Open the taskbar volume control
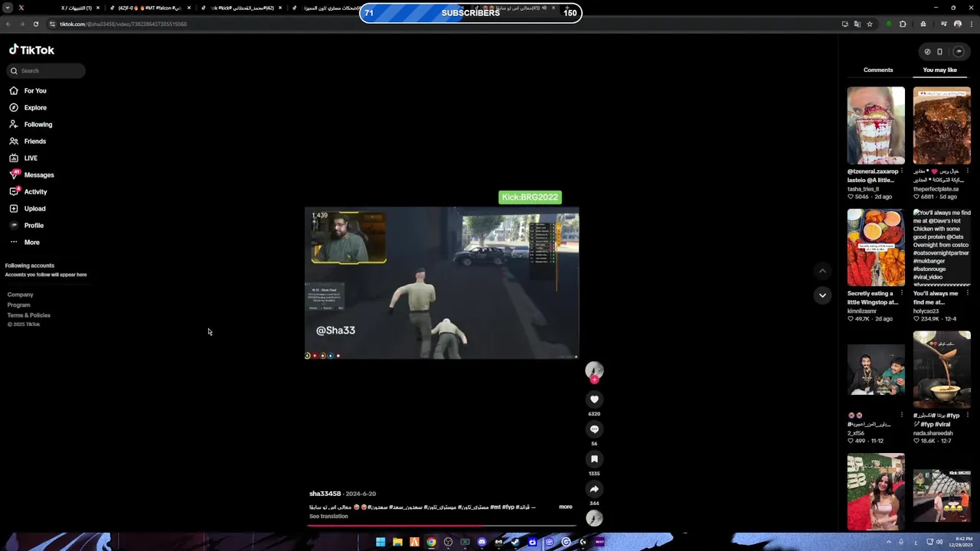980x551 pixels. (x=939, y=542)
